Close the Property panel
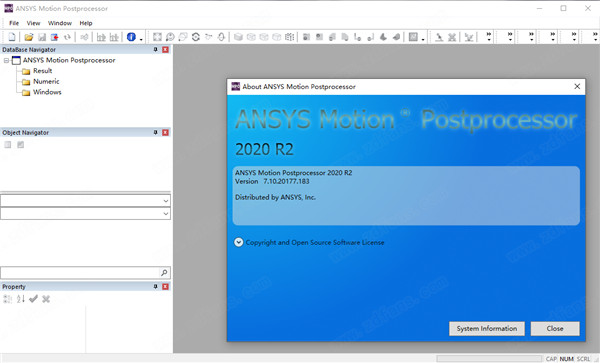This screenshot has height=363, width=600. (x=165, y=286)
